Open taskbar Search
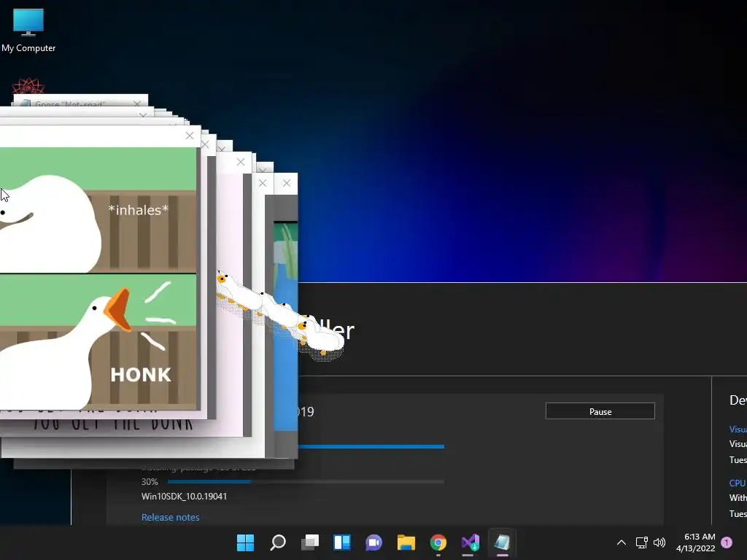The width and height of the screenshot is (747, 560). [278, 542]
